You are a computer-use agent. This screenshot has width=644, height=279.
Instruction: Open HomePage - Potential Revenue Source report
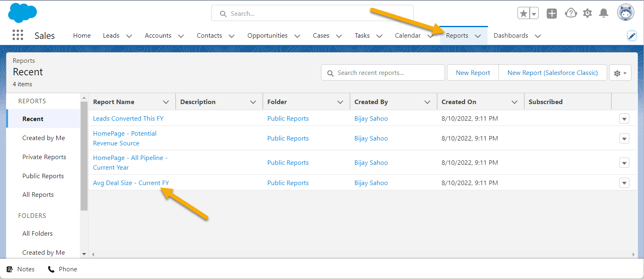pos(125,138)
